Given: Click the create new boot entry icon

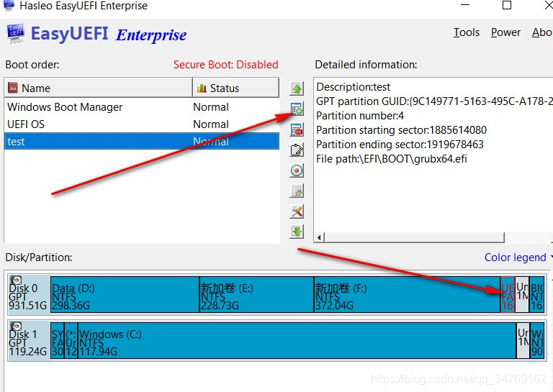Looking at the screenshot, I should (x=297, y=109).
